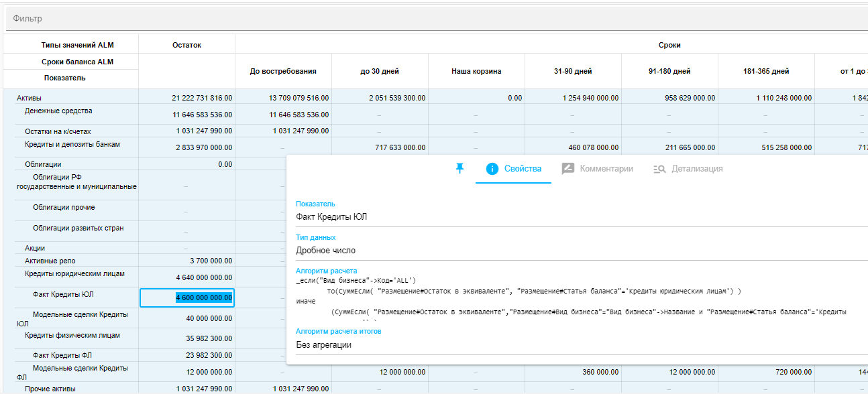Click the highlighted 4 600 000 000.00 cell
Screen dimensions: 868x394
click(187, 298)
